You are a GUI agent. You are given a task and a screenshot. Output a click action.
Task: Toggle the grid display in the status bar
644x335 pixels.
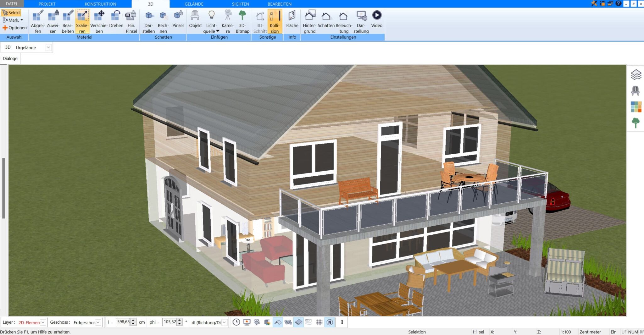click(x=319, y=322)
